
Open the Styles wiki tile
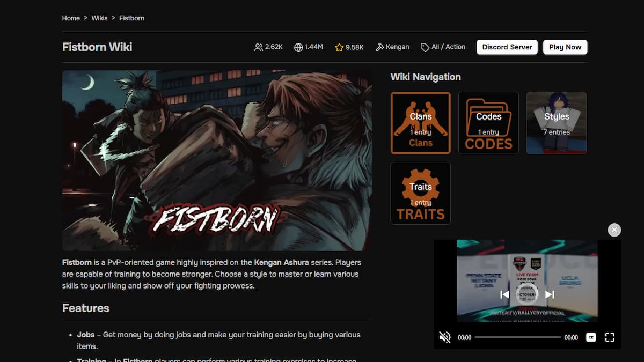[x=556, y=123]
